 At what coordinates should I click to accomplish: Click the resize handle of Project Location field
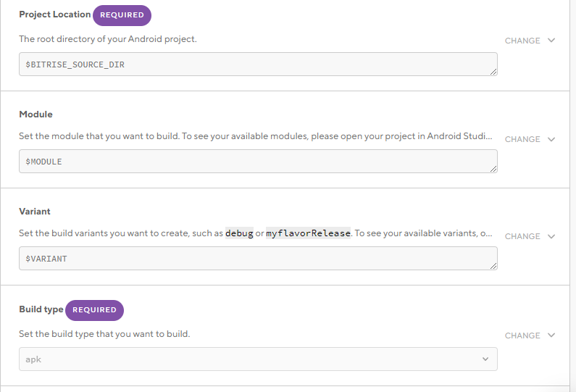(x=493, y=72)
